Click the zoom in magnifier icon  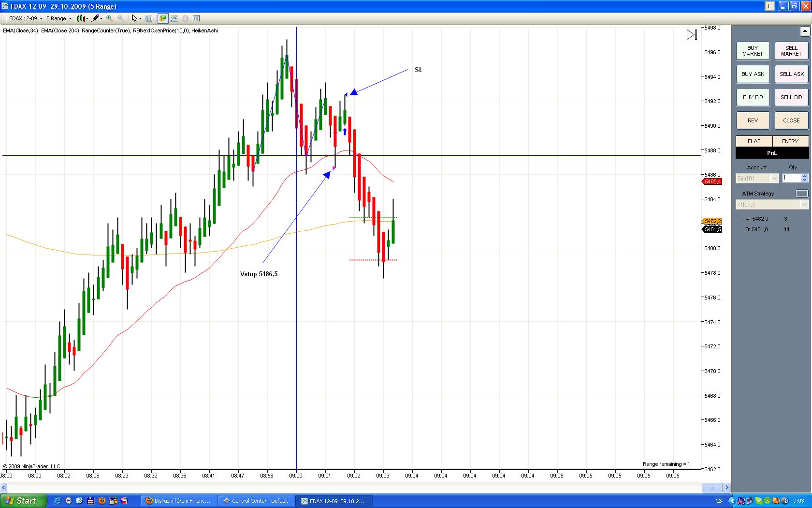(x=110, y=18)
